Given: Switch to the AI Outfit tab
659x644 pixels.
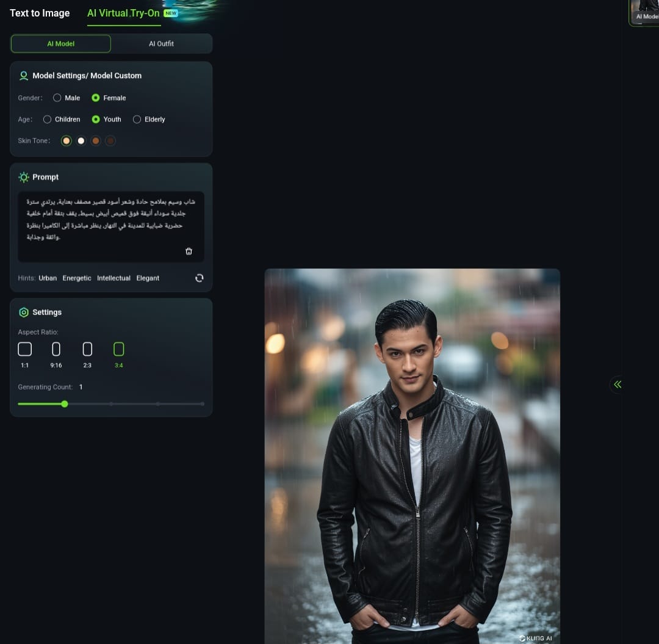Looking at the screenshot, I should pos(161,44).
